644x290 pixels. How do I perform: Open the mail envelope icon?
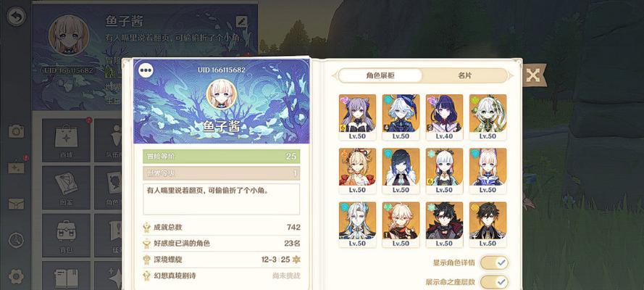click(x=17, y=204)
